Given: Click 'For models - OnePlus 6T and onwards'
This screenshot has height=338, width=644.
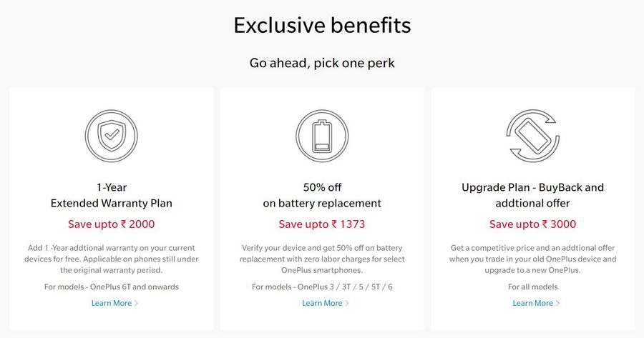Looking at the screenshot, I should (111, 287).
